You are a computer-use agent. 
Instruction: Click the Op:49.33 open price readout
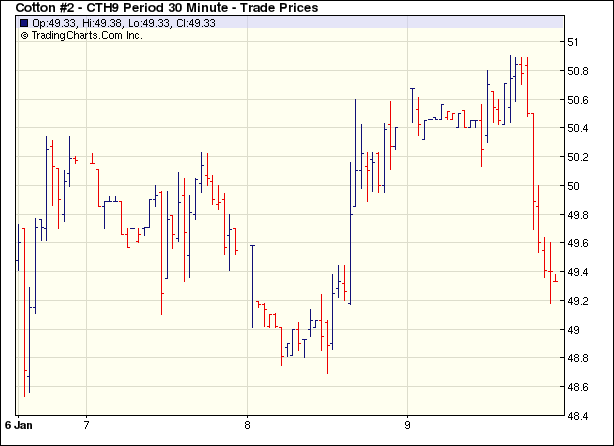[x=51, y=23]
